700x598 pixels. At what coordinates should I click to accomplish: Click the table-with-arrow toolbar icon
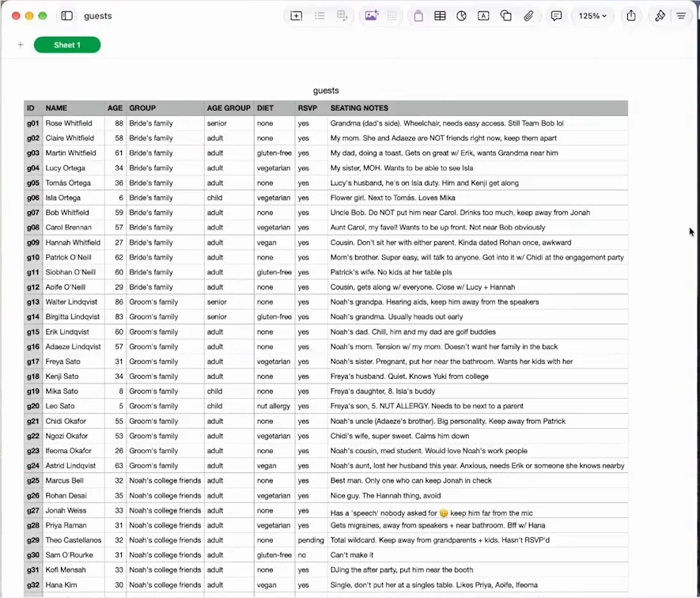point(342,16)
